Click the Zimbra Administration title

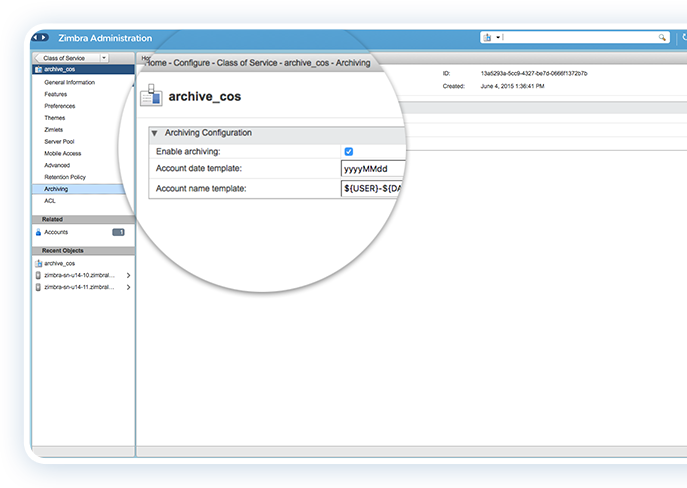click(105, 38)
